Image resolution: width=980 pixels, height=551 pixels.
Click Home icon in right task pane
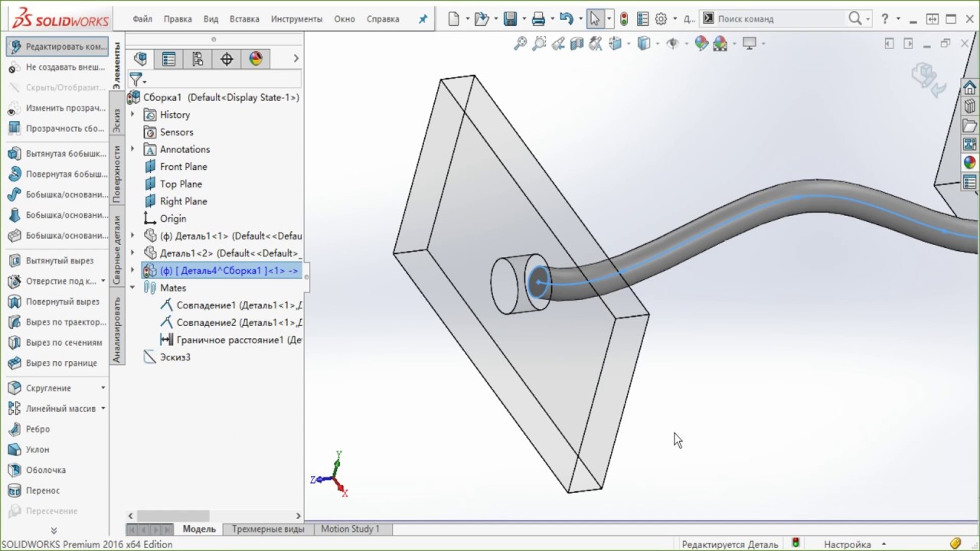click(970, 87)
